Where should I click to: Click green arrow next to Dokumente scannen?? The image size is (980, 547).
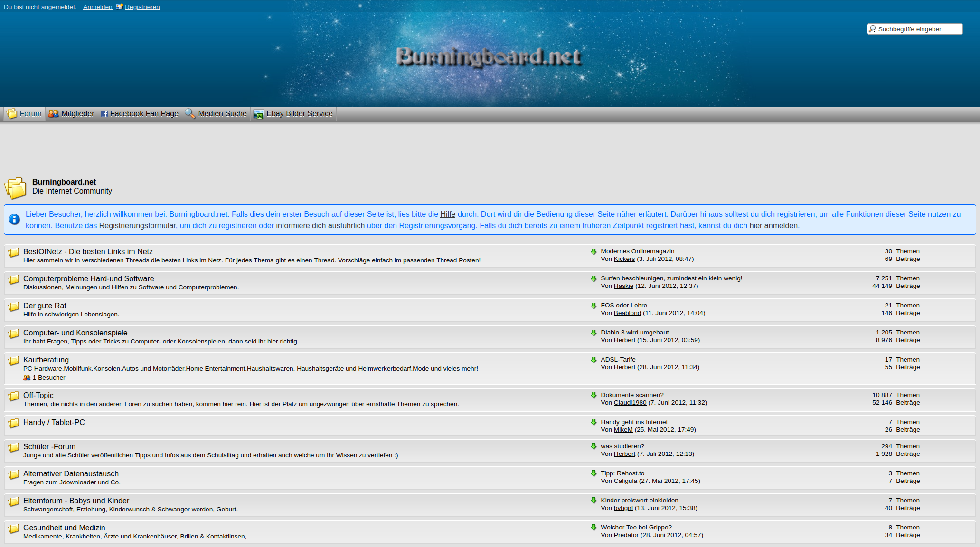594,395
